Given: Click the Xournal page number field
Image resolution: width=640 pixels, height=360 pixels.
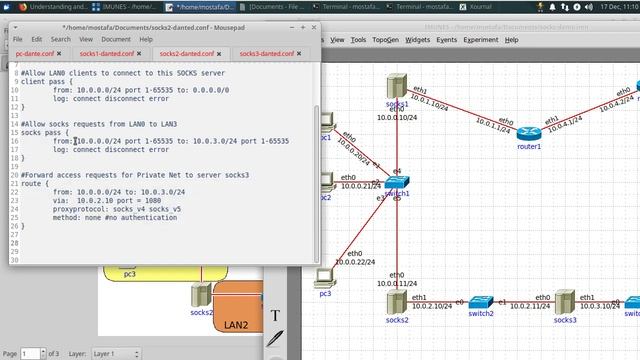Looking at the screenshot, I should tap(30, 353).
